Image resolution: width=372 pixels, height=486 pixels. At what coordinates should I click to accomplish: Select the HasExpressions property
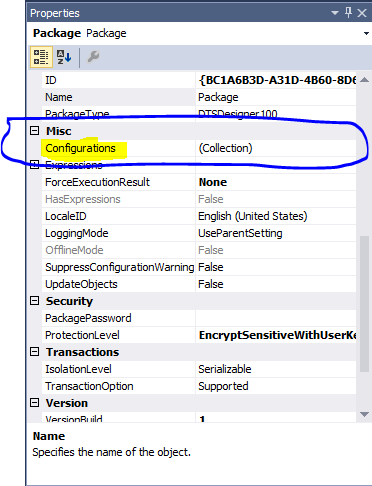[83, 199]
